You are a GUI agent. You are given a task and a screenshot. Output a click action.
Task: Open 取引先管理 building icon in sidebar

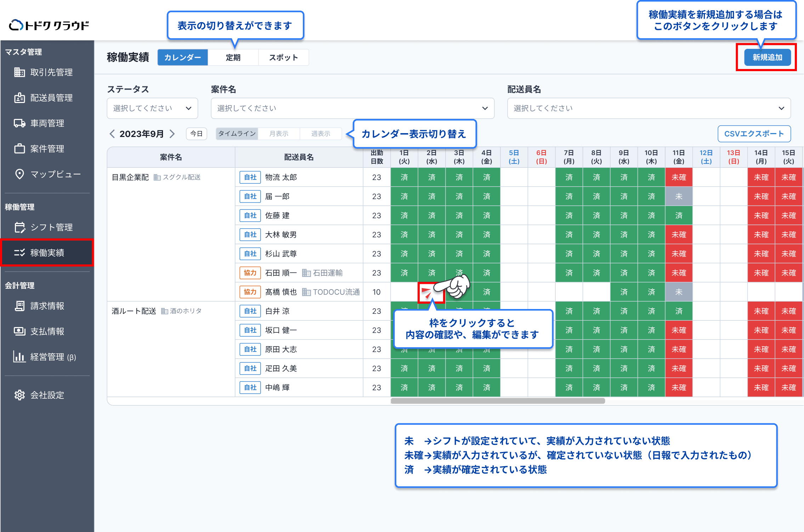point(19,72)
